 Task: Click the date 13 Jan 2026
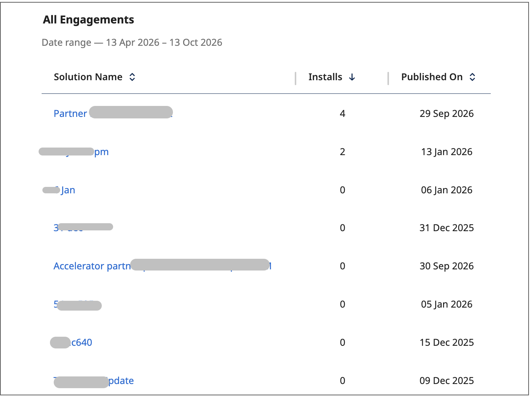[x=446, y=152]
